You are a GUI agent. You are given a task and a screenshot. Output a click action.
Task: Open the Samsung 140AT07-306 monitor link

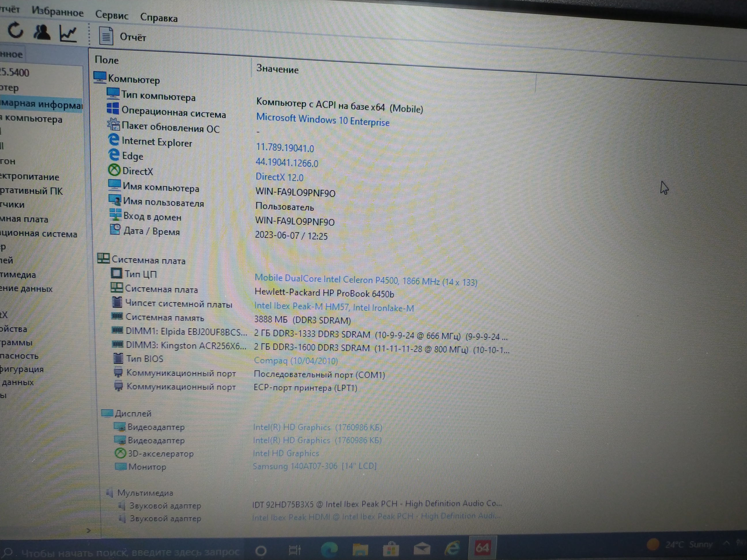pos(315,466)
